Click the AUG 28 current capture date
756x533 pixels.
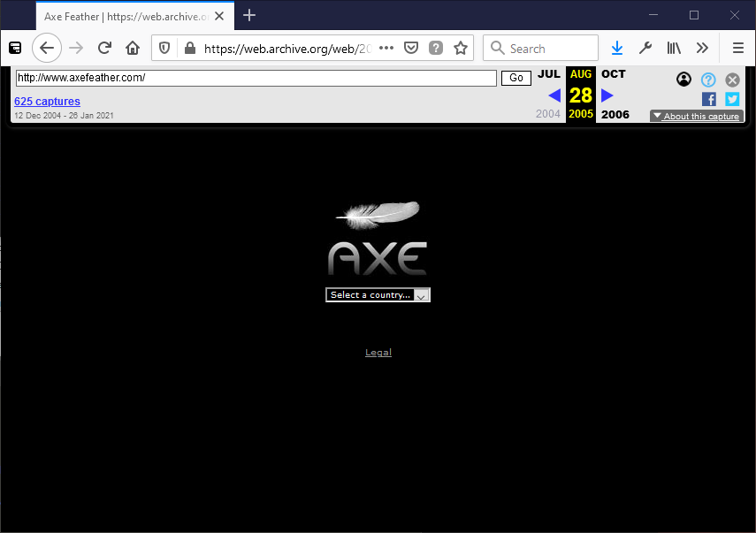581,95
